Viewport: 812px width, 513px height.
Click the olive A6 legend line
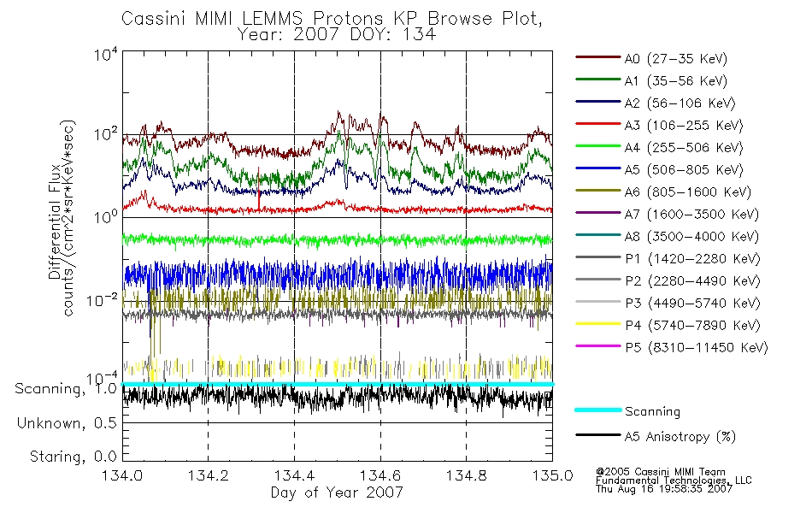[x=598, y=191]
